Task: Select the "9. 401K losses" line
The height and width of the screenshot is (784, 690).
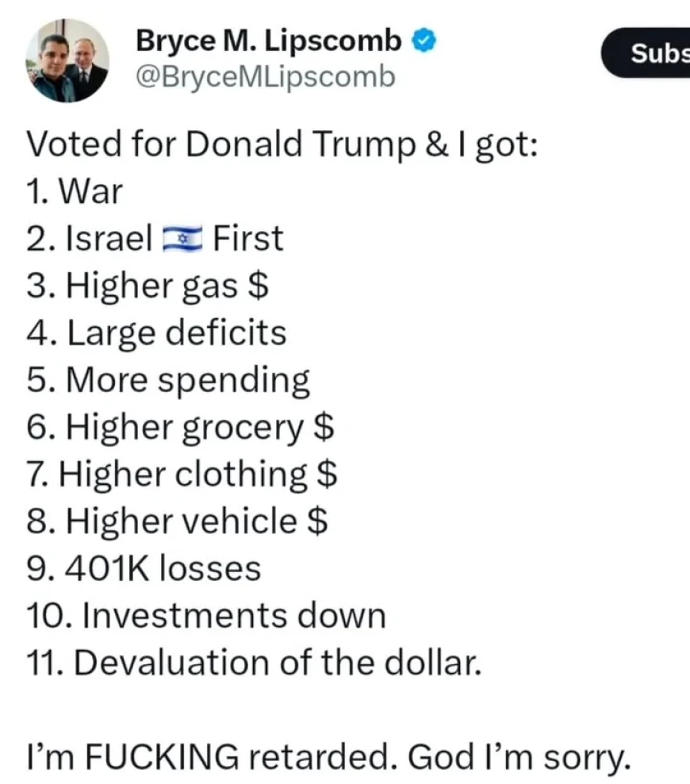Action: 144,568
